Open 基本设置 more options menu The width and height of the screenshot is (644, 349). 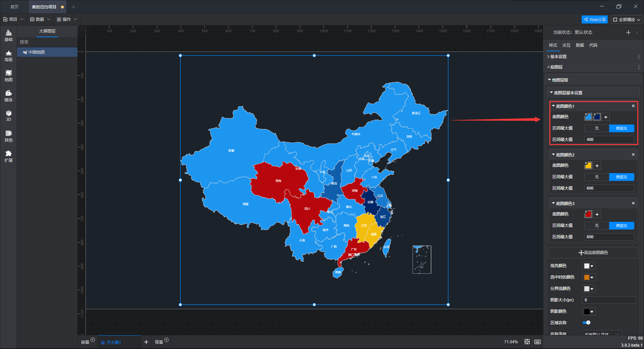coord(639,57)
